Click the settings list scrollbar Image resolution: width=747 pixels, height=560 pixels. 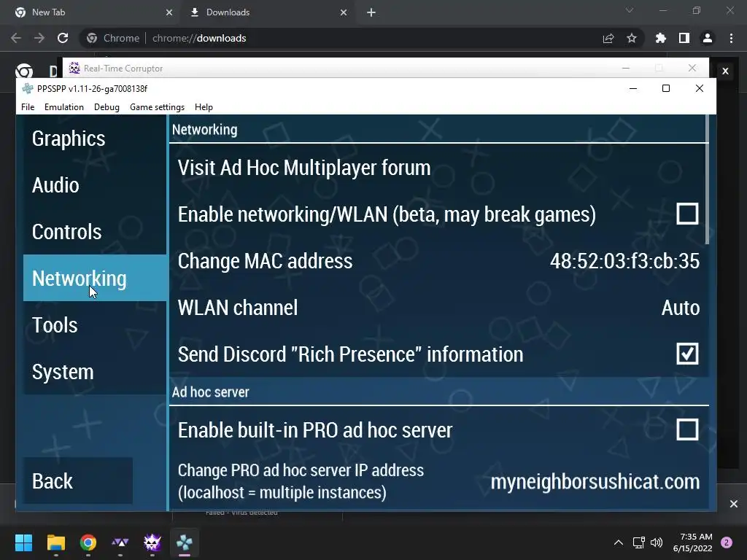[707, 180]
